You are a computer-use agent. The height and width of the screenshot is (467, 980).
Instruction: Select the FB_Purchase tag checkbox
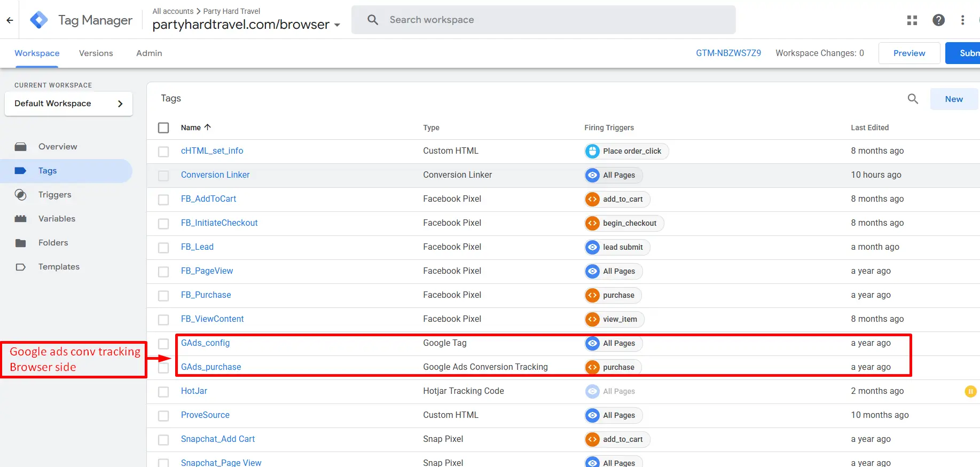coord(163,296)
